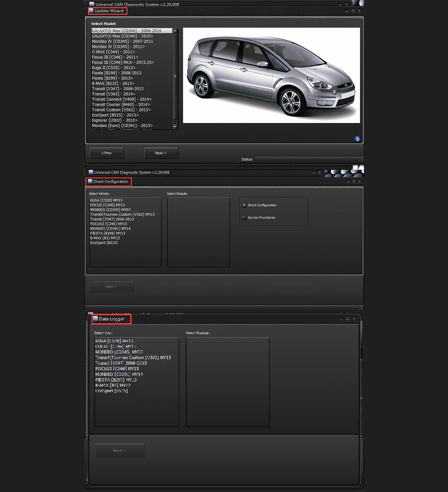Select FOCUS3 [C346] MY15 in Data Logger
The image size is (448, 492).
[117, 369]
